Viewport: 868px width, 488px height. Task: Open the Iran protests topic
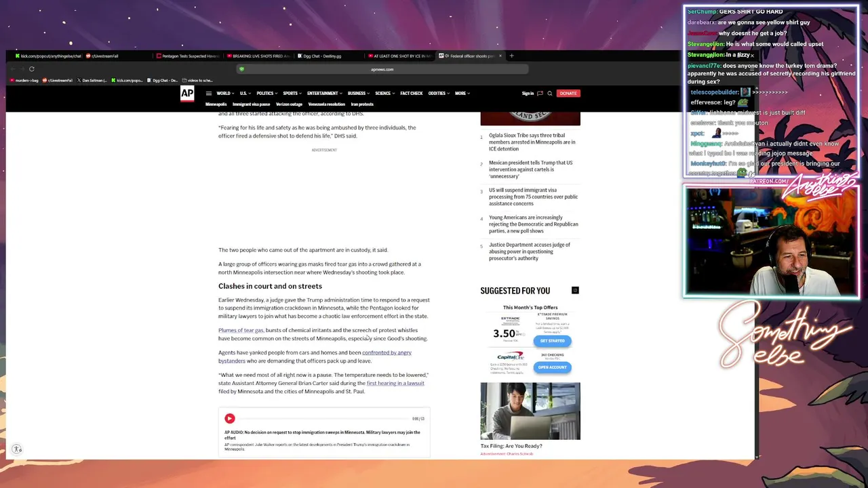[x=362, y=104]
